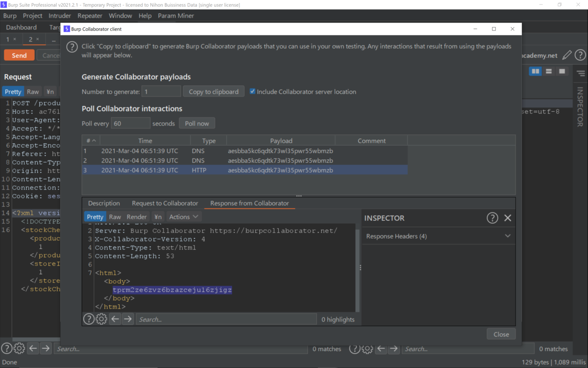Screen dimensions: 588x368
Task: Open Burp menu
Action: (x=10, y=16)
